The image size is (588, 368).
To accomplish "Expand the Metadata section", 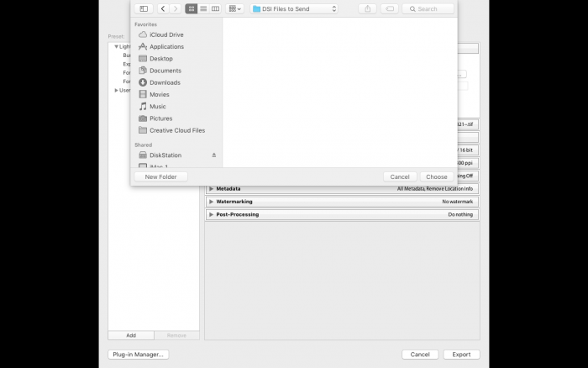I will 211,189.
